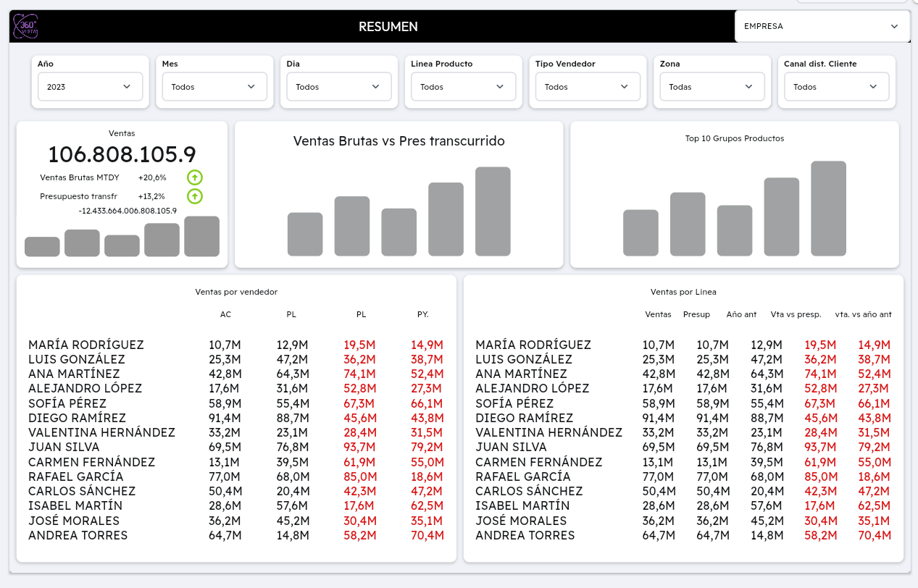The image size is (918, 588).
Task: Open the Linea Producto filter
Action: [463, 87]
